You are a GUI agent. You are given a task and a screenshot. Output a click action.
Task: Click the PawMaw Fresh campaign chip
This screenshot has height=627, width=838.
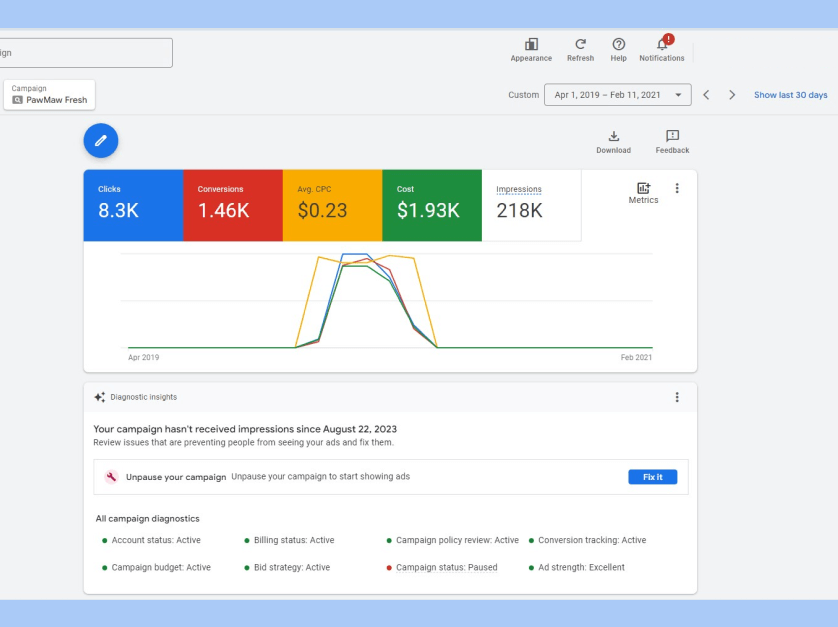coord(49,95)
